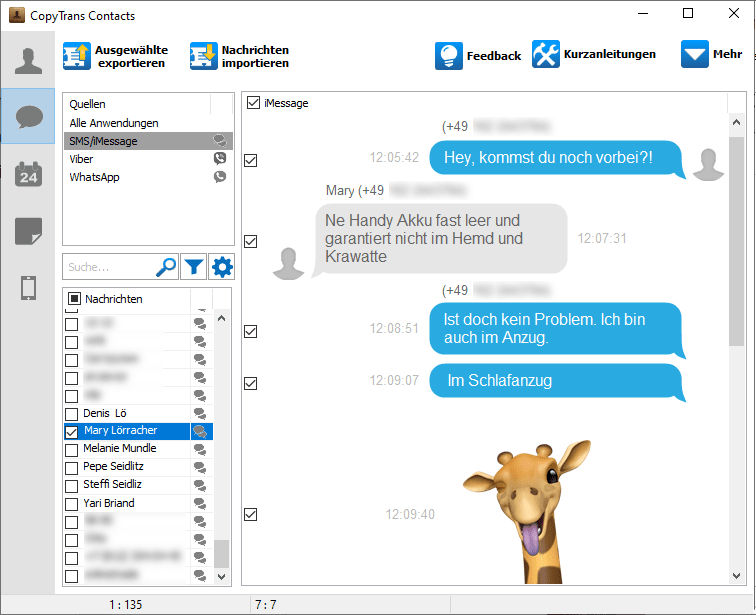Viewport: 756px width, 615px height.
Task: Select the Denis Lö conversation
Action: click(x=105, y=413)
